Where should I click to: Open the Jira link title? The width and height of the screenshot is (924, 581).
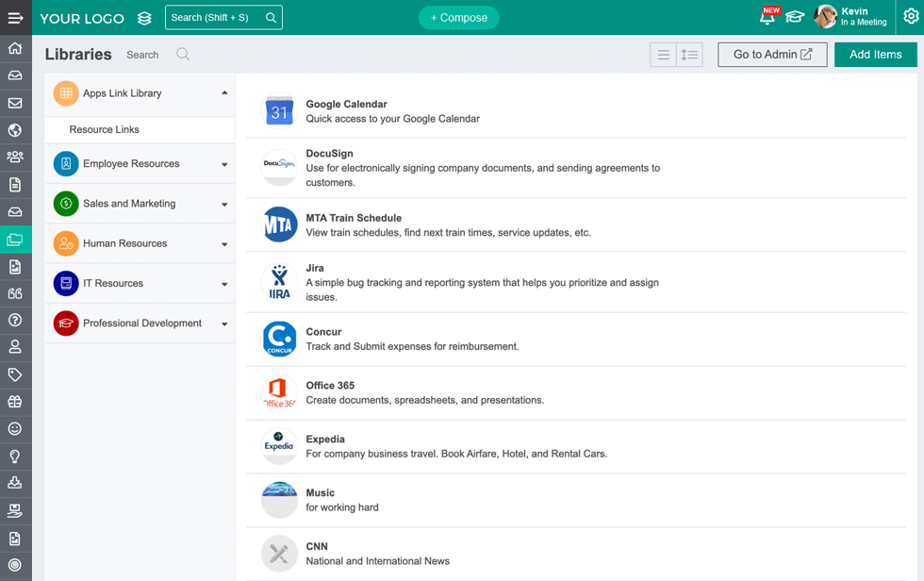click(x=315, y=268)
